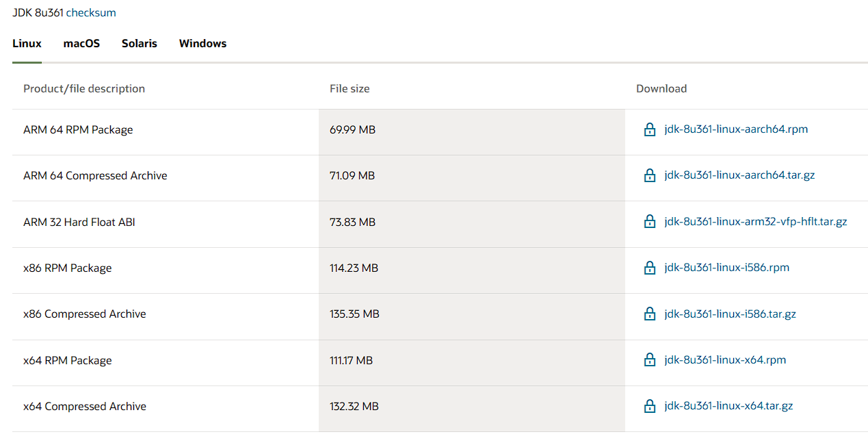Open the Solaris tab
This screenshot has width=868, height=443.
[140, 43]
